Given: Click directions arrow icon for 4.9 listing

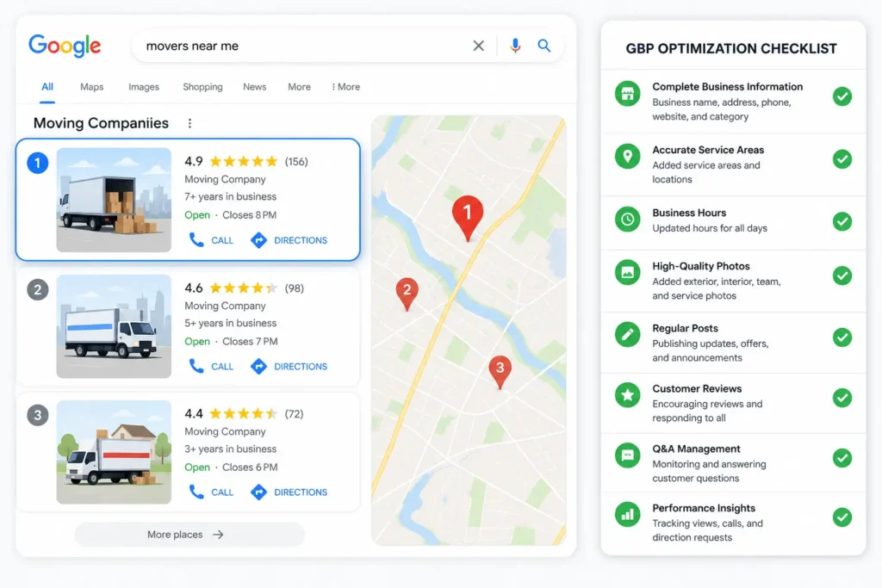Looking at the screenshot, I should tap(258, 240).
